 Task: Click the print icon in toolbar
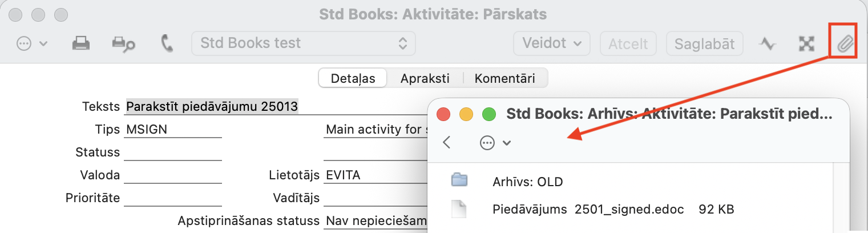coord(81,44)
